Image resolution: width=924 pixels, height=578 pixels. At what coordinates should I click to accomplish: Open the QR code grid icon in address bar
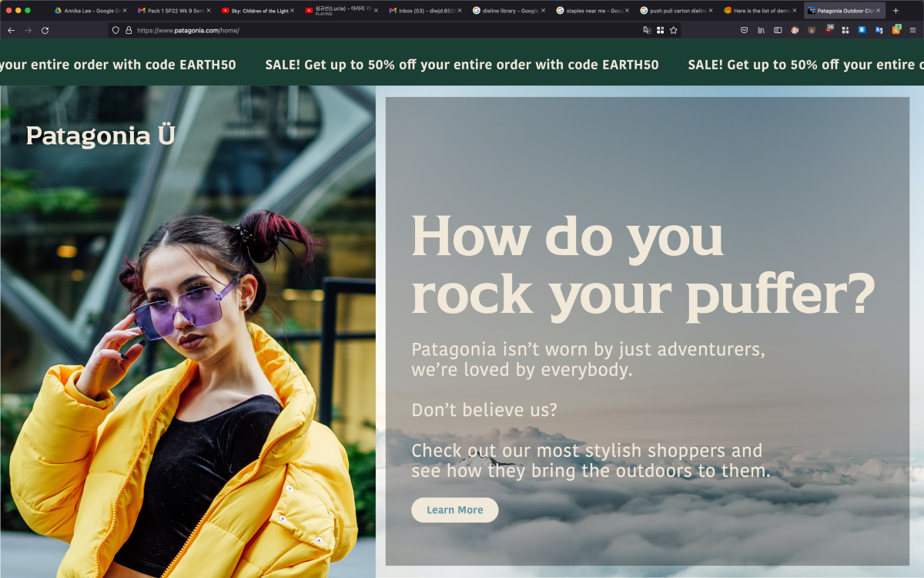pyautogui.click(x=660, y=30)
